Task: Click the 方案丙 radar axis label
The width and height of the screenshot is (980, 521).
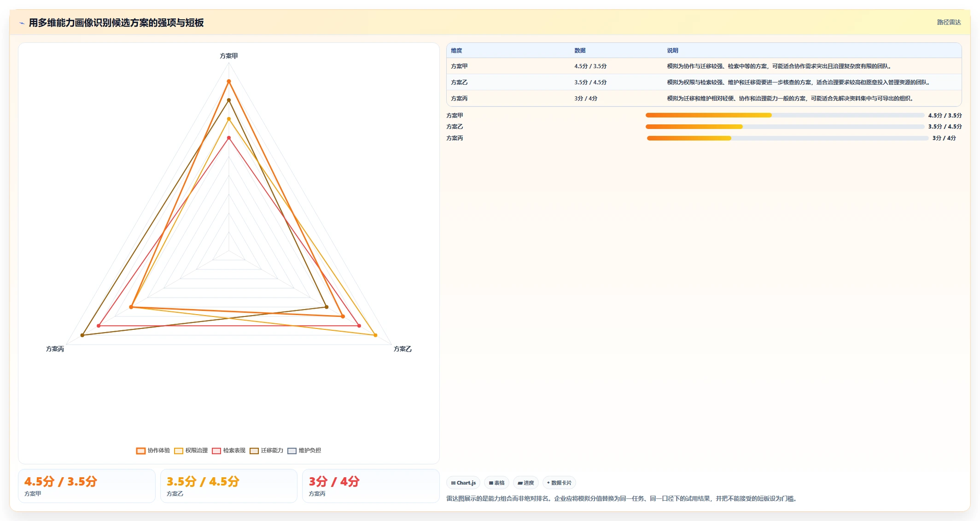Action: [55, 349]
